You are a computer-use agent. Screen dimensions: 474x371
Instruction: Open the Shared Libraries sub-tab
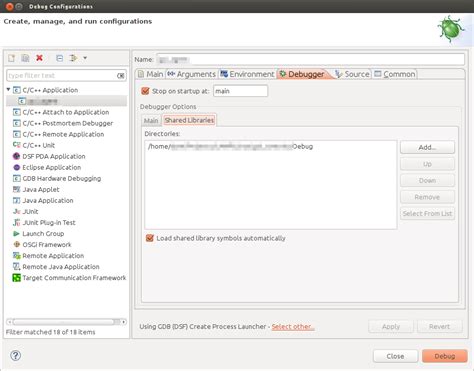click(x=189, y=120)
